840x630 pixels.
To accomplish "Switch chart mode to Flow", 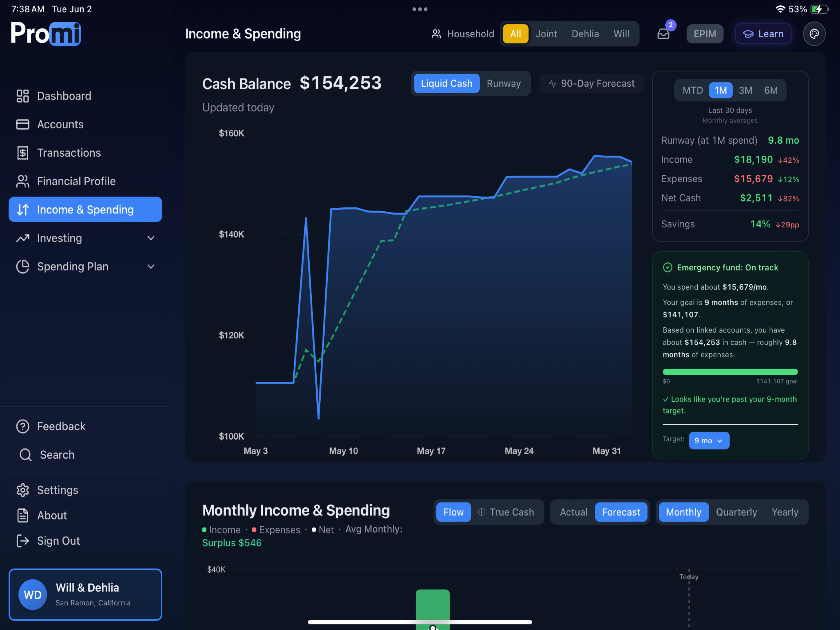I will click(x=454, y=512).
